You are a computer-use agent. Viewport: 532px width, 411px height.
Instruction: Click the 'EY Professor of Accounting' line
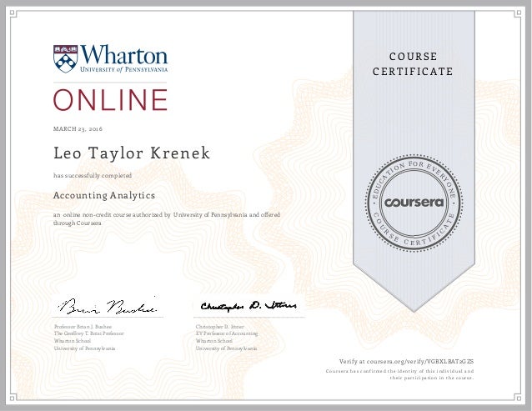pyautogui.click(x=227, y=333)
